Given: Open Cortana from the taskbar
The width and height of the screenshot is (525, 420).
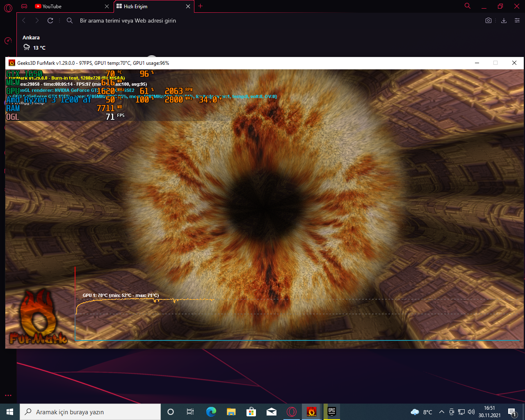Looking at the screenshot, I should (171, 412).
